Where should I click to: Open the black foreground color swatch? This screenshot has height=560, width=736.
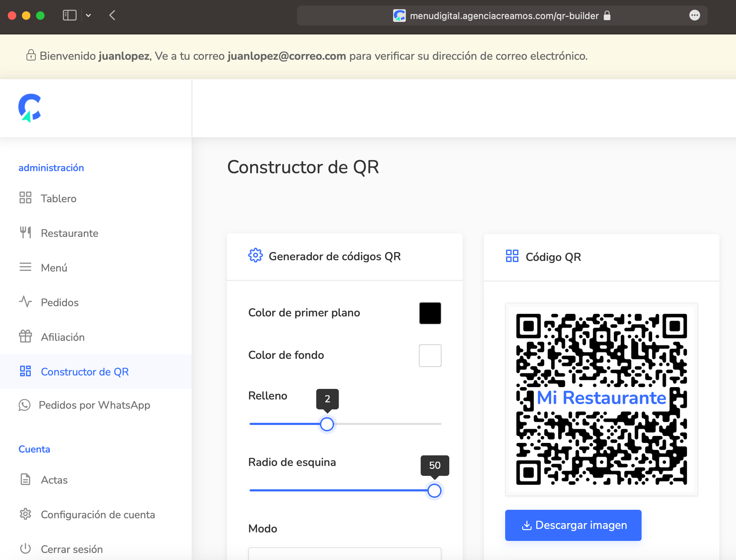click(x=430, y=313)
